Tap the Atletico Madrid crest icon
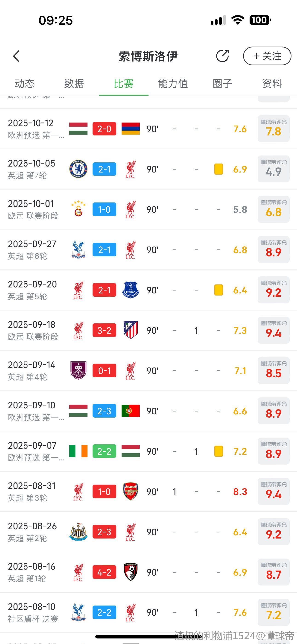The width and height of the screenshot is (297, 644). click(x=131, y=330)
